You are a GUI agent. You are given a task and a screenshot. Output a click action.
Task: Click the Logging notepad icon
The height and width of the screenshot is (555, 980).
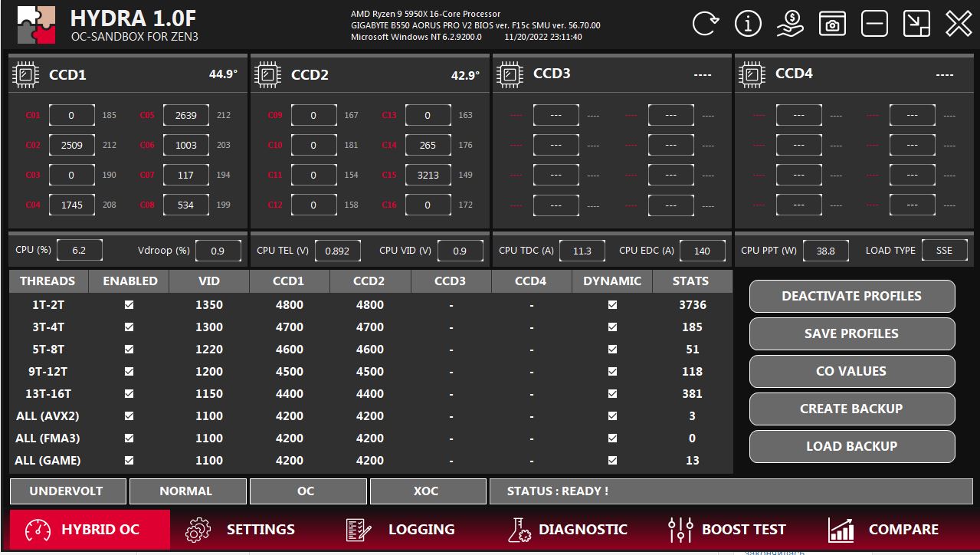tap(359, 530)
